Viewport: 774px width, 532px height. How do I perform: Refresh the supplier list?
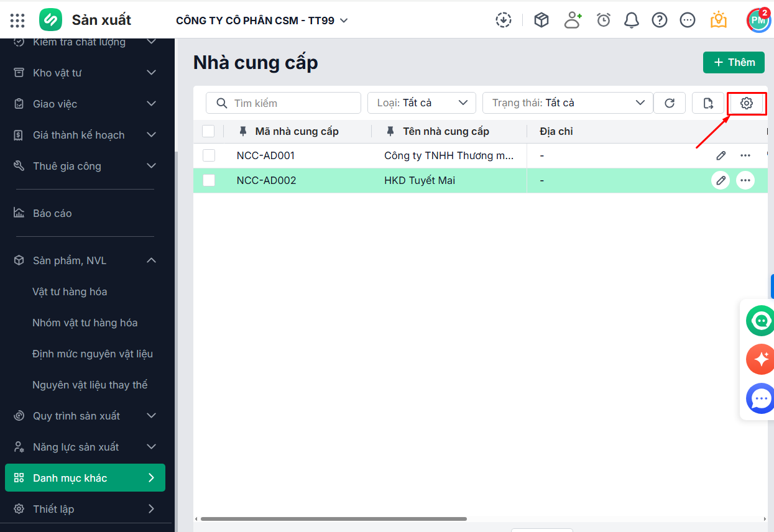point(670,103)
